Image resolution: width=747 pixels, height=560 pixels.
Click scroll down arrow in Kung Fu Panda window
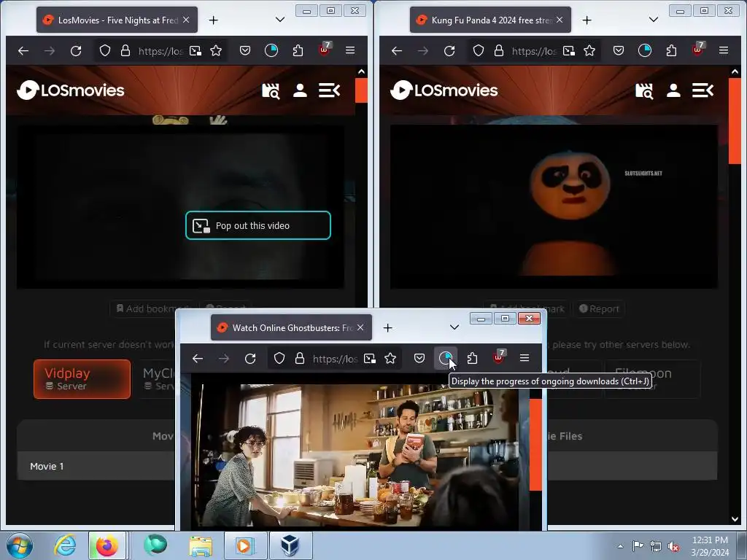pos(735,519)
